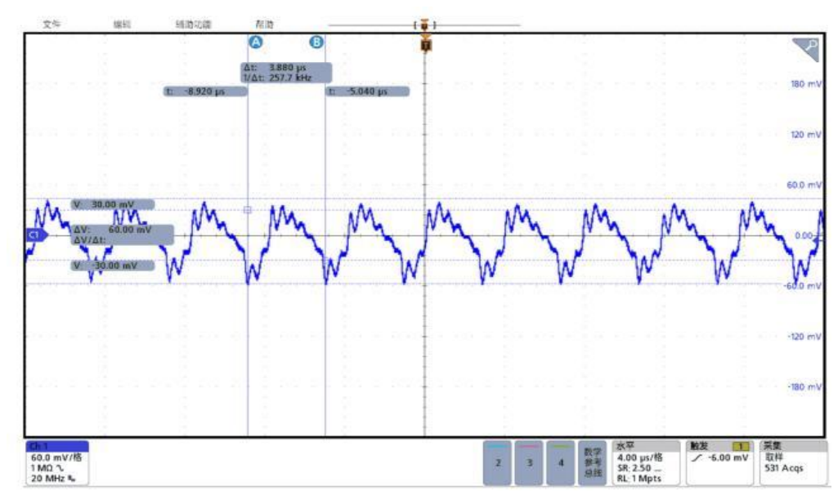Viewport: 838px width, 504px height.
Task: Open the 帮助 (Help) menu
Action: [x=265, y=24]
